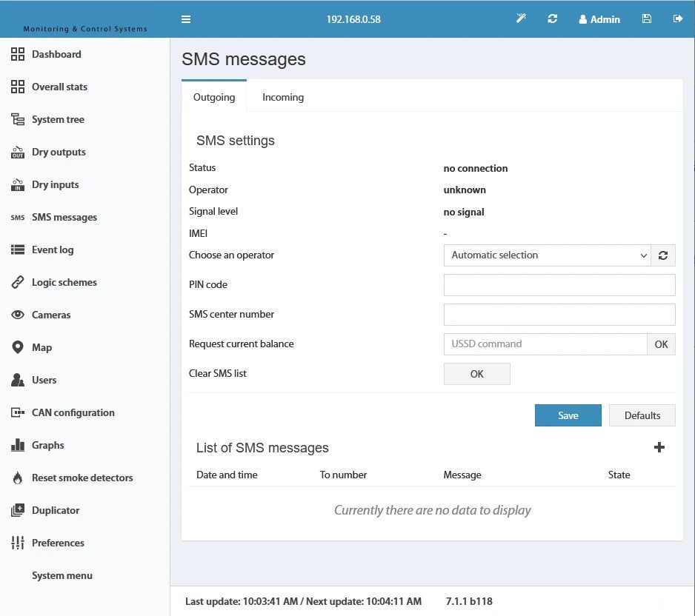Click the 7.1.1 b118 version text

click(x=469, y=601)
